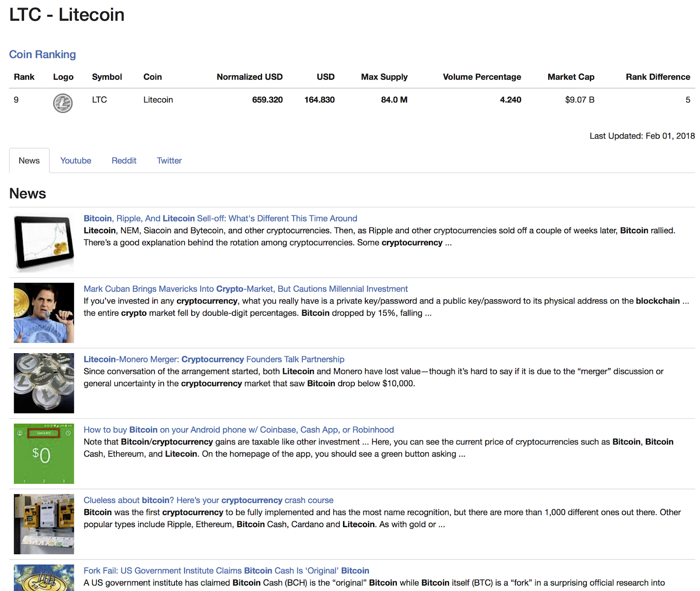Open the News tab
Image resolution: width=700 pixels, height=591 pixels.
(x=29, y=161)
